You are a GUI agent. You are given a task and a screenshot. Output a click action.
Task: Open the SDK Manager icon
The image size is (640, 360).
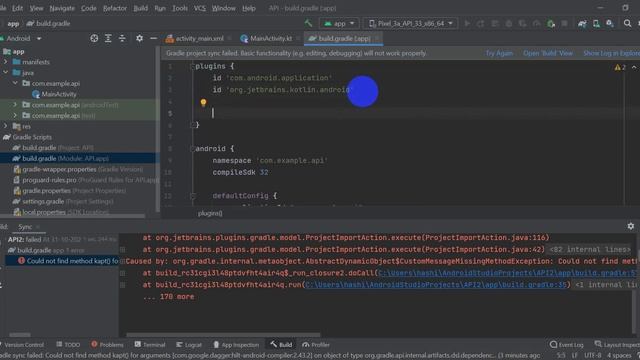click(x=610, y=24)
